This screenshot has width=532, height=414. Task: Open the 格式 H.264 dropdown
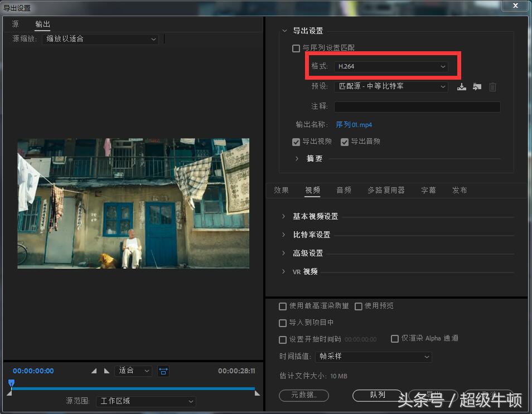tap(391, 66)
